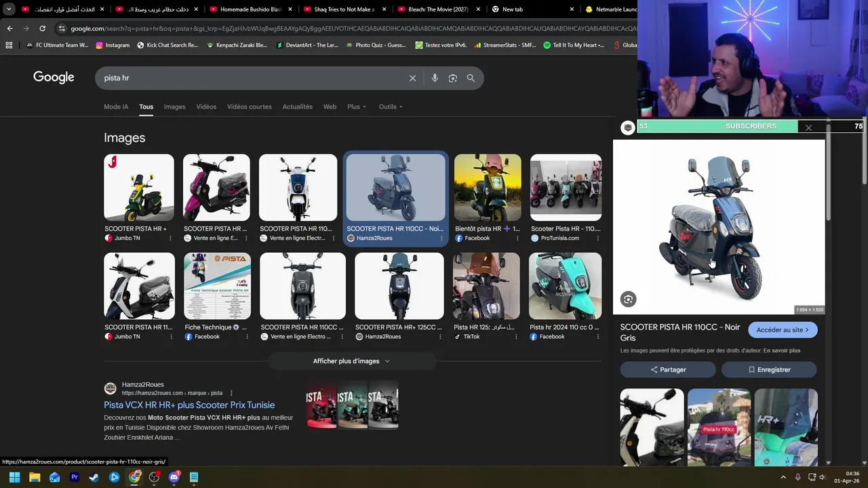The height and width of the screenshot is (488, 868).
Task: Open the Photo Quiz bookmark
Action: click(376, 45)
